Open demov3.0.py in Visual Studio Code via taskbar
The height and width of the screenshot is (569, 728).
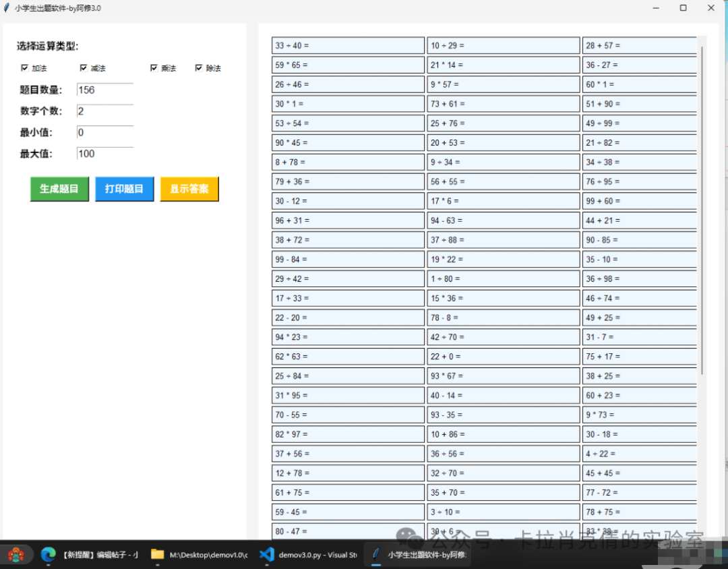point(266,555)
